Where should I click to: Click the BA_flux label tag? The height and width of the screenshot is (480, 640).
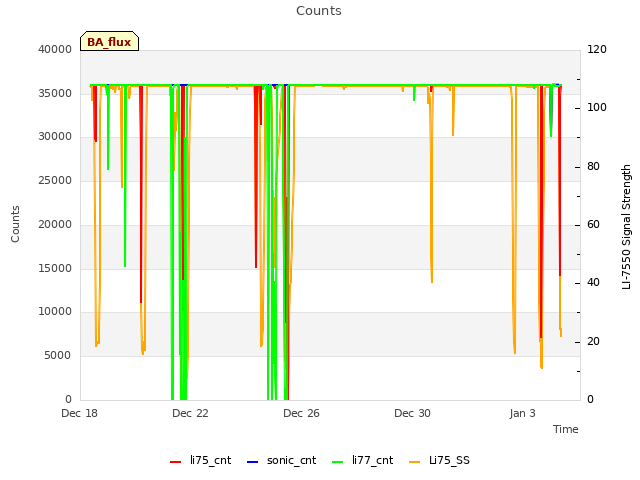click(109, 41)
